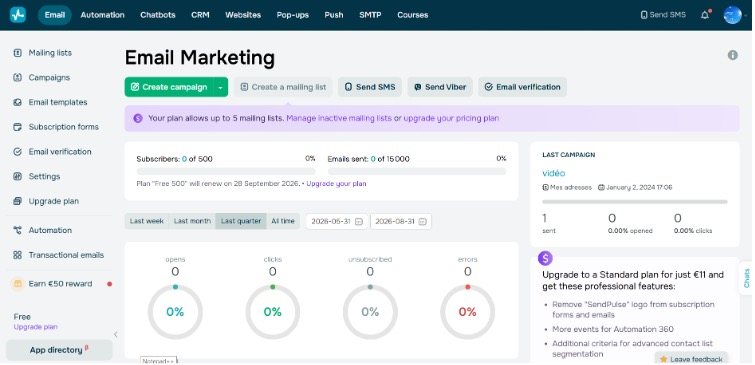This screenshot has height=365, width=755.
Task: Click the Email templates sidebar icon
Action: (17, 102)
